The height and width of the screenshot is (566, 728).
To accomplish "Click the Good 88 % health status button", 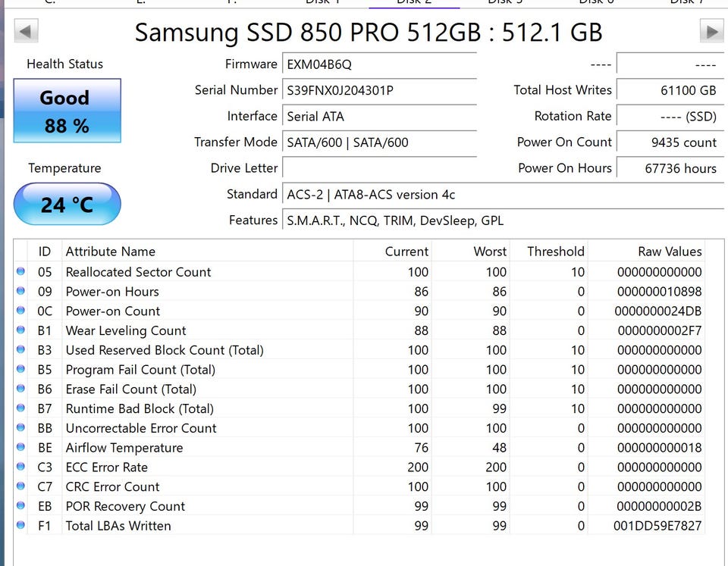I will [67, 111].
